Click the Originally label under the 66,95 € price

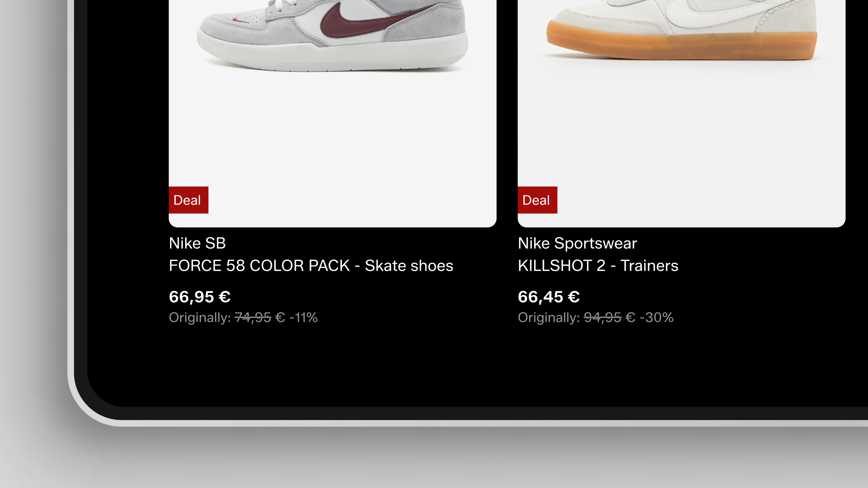(200, 318)
